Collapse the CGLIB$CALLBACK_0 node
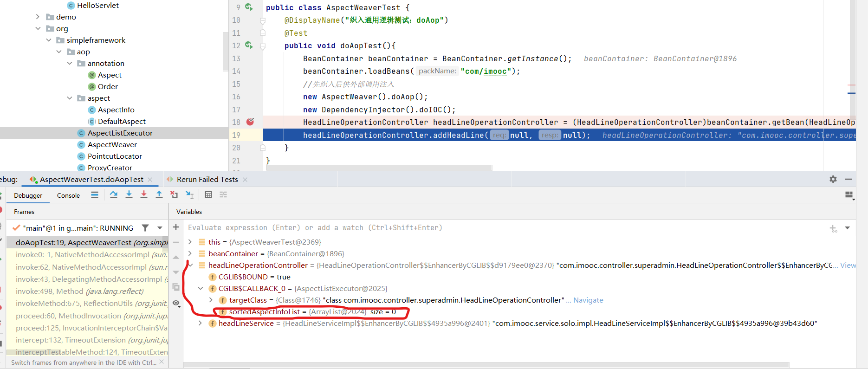The height and width of the screenshot is (369, 868). [201, 288]
